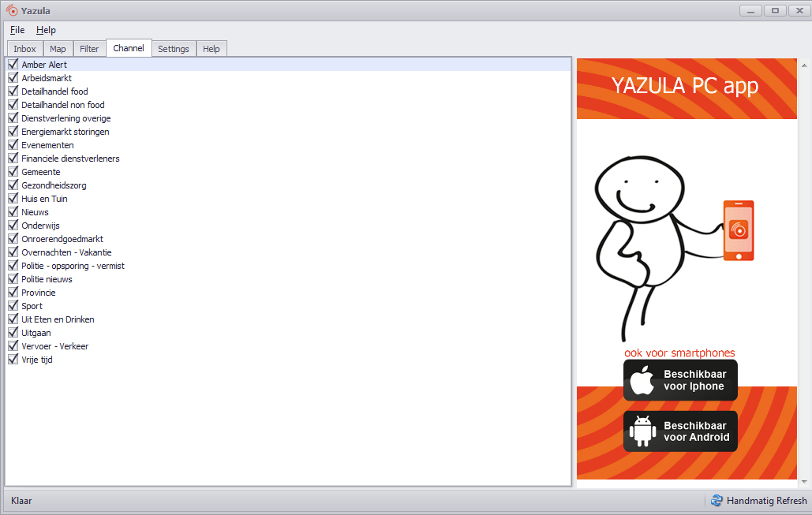Screen dimensions: 812x515
Task: Open the Help tab
Action: 211,49
